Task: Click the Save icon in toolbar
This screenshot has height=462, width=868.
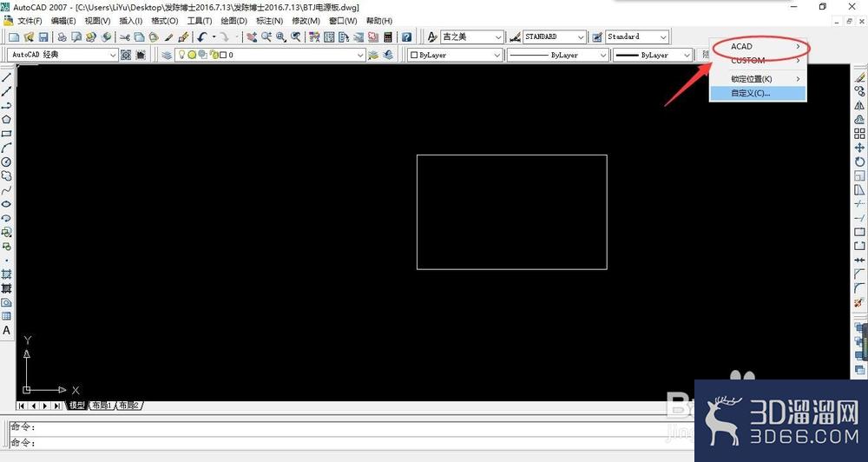Action: [x=43, y=36]
